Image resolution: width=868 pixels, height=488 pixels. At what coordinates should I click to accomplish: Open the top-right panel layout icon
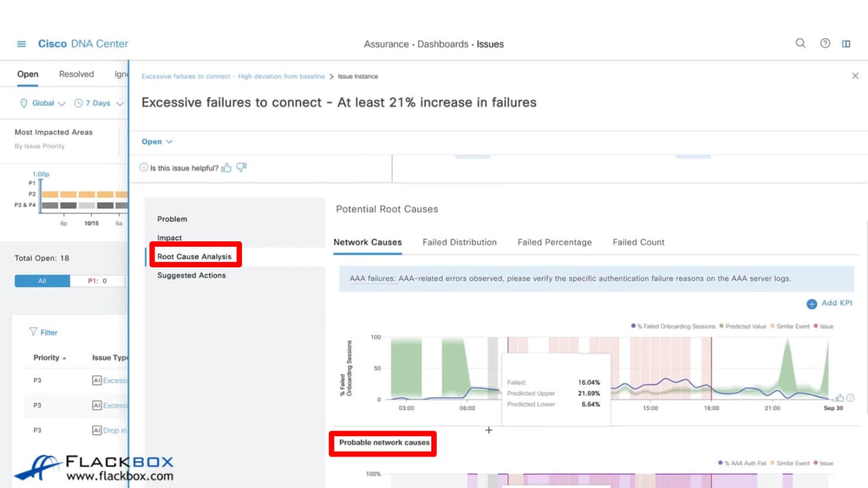click(846, 44)
